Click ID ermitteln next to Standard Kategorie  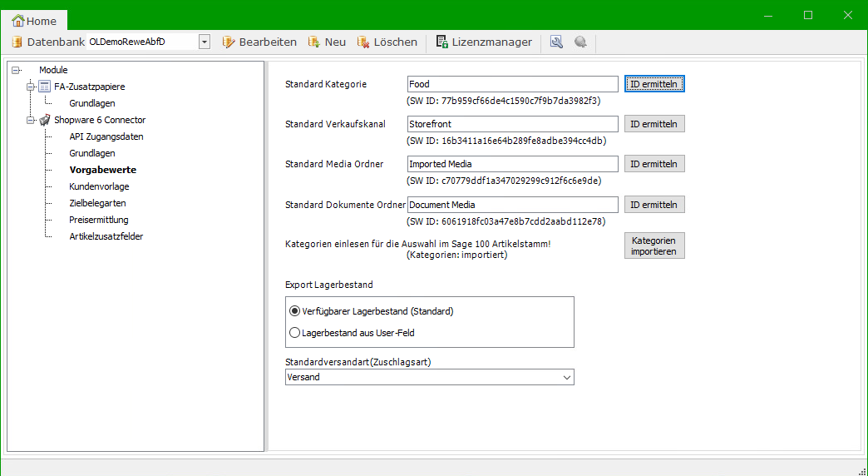click(654, 84)
